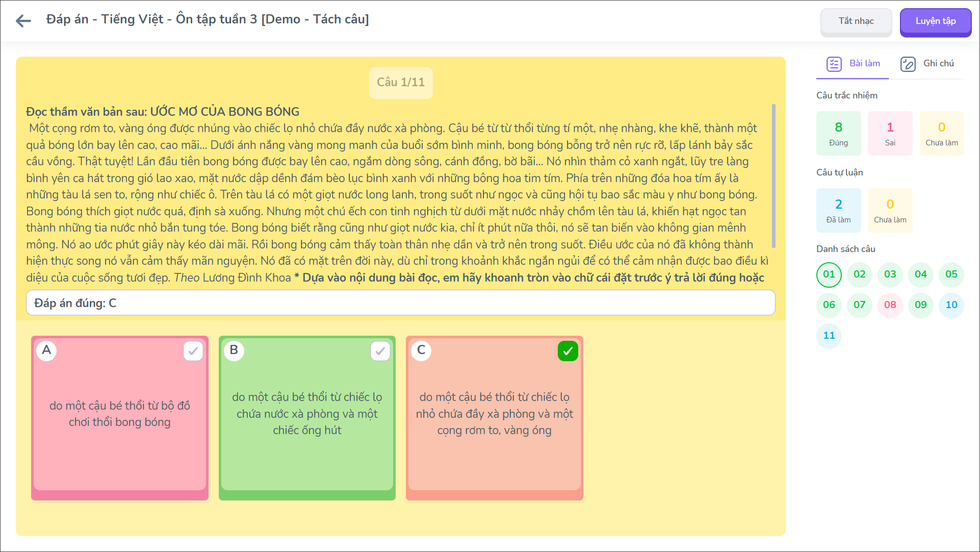Click the passage vertical scrollbar
Screen dimensions: 980x552
(x=773, y=176)
